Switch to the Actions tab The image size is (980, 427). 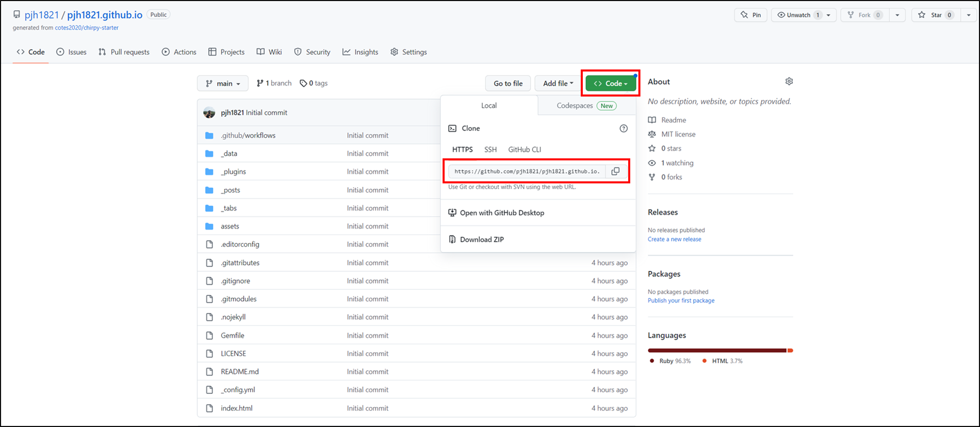click(179, 52)
